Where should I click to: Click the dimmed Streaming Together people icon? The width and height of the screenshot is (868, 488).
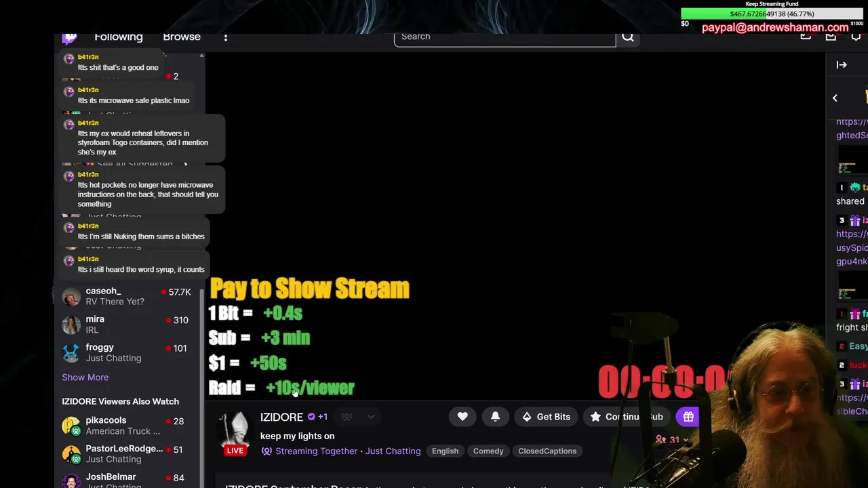click(347, 417)
